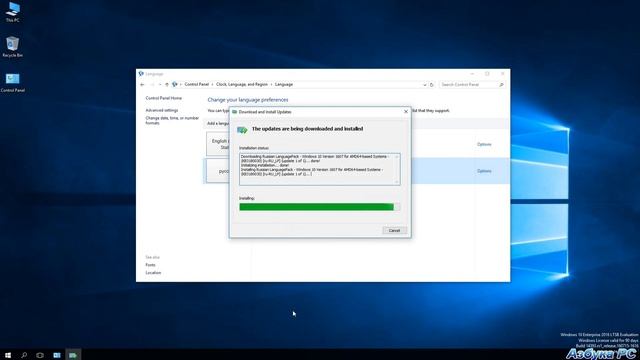Go up one level in Control Panel
This screenshot has height=360, width=640.
click(x=167, y=84)
